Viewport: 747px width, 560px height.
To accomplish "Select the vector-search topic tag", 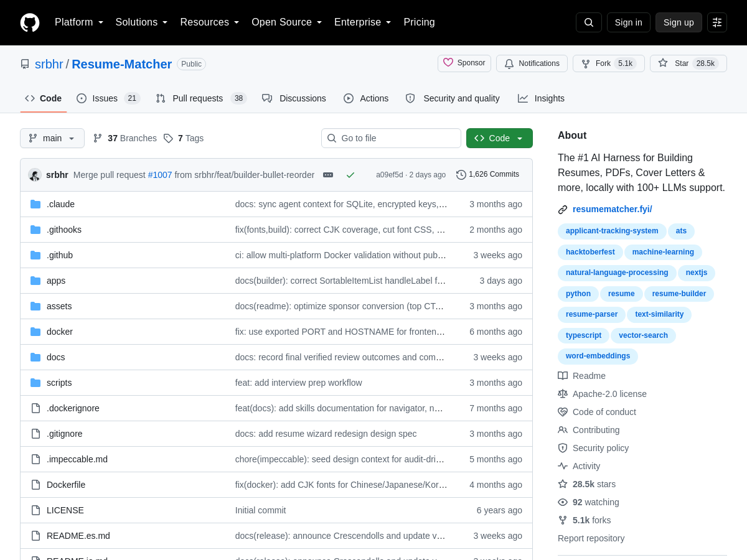I will point(643,335).
